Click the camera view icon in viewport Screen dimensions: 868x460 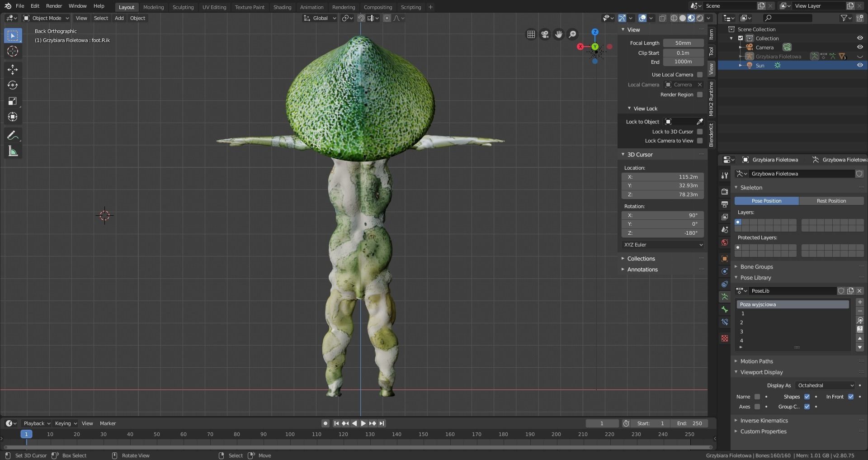[x=545, y=34]
